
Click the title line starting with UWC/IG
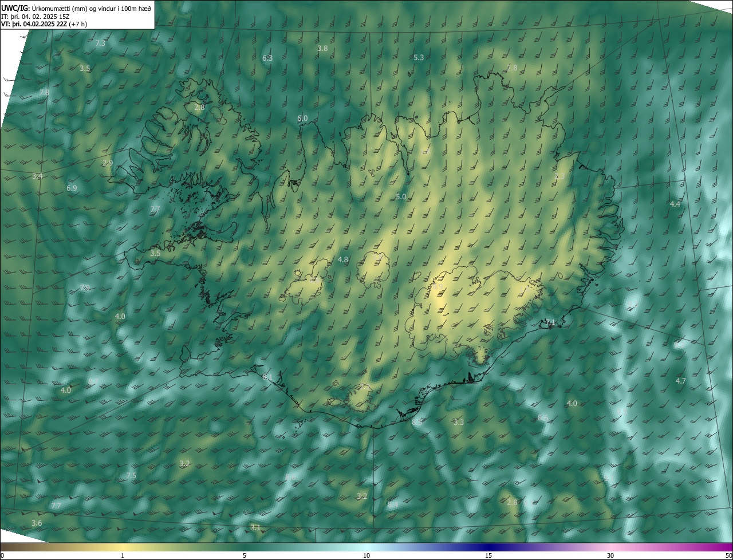76,7
